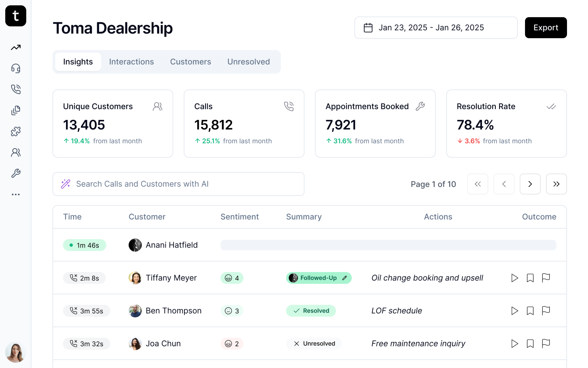Edit the Followed-Up status on Tiffany Meyer

pos(344,278)
